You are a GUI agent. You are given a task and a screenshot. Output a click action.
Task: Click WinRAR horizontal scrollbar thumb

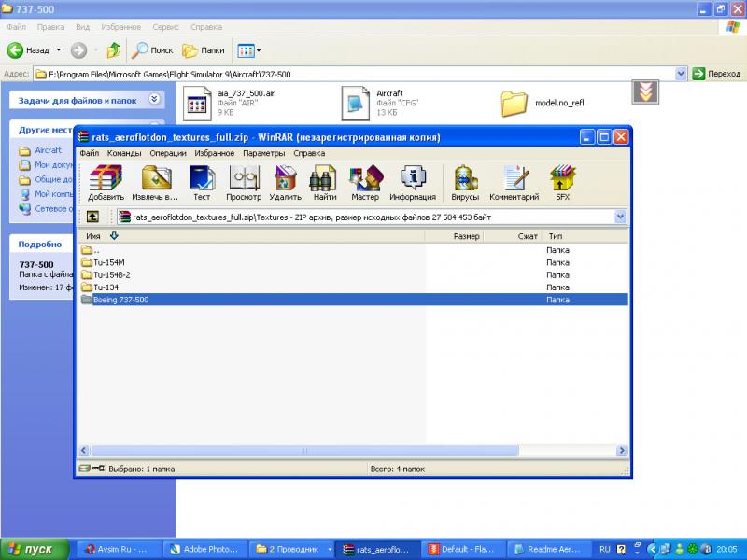tap(305, 450)
